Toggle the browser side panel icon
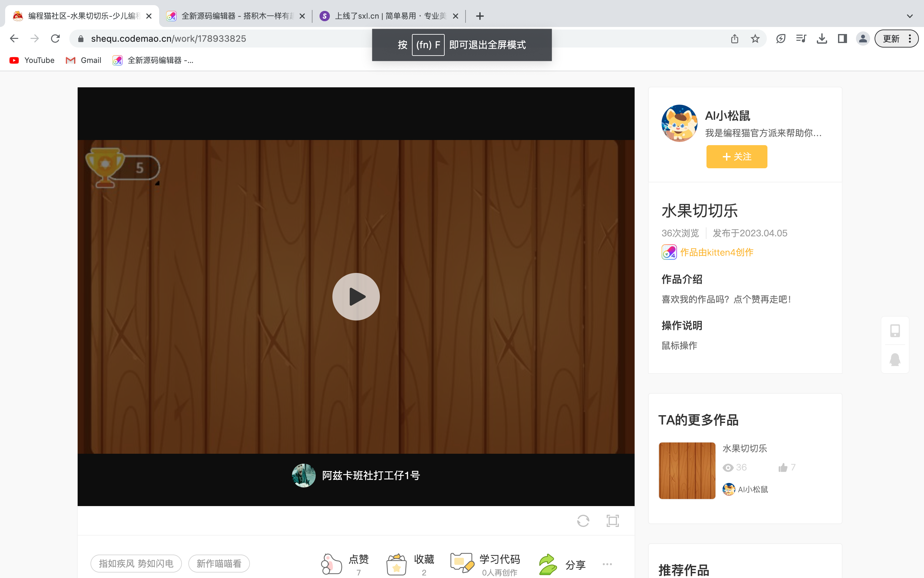The image size is (924, 578). 842,39
